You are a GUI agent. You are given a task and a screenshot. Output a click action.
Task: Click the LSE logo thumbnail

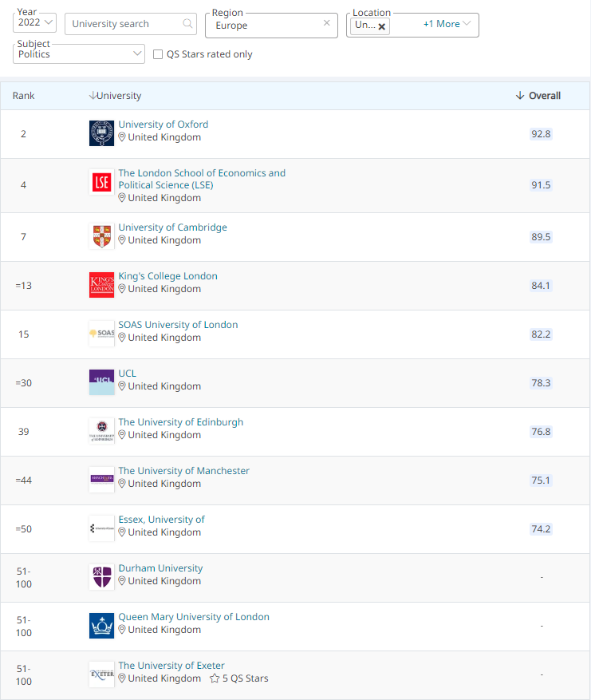pos(102,182)
